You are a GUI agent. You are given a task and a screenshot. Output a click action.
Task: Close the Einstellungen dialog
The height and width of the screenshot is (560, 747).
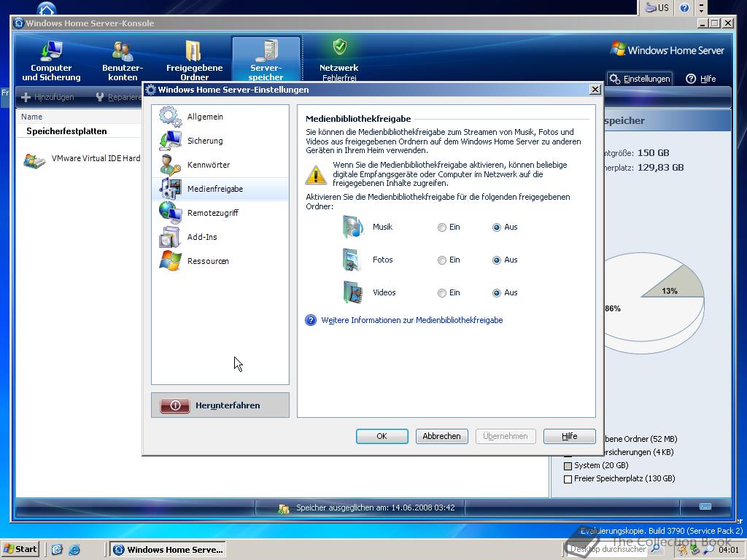click(x=595, y=90)
